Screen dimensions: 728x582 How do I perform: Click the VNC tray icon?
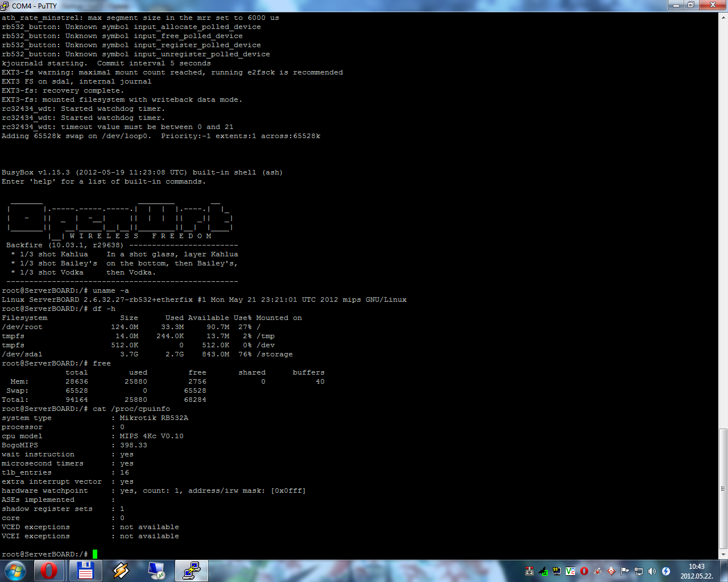570,571
